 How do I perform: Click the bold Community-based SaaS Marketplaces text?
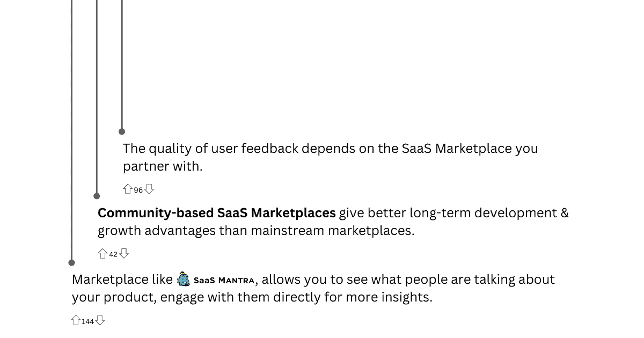[217, 213]
